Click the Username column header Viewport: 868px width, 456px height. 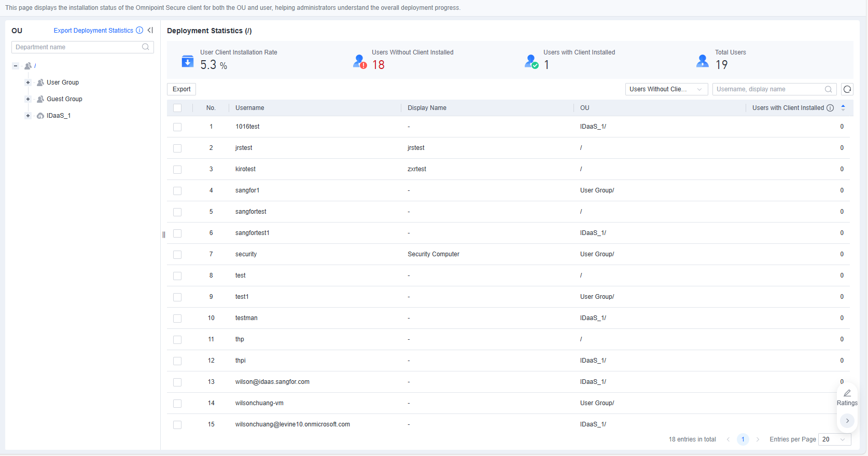[x=250, y=108]
